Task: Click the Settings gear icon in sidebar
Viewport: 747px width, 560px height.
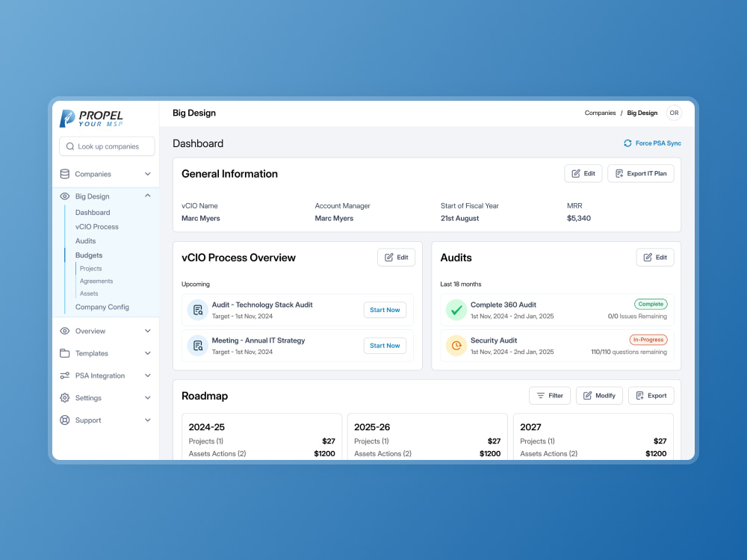Action: pos(65,398)
